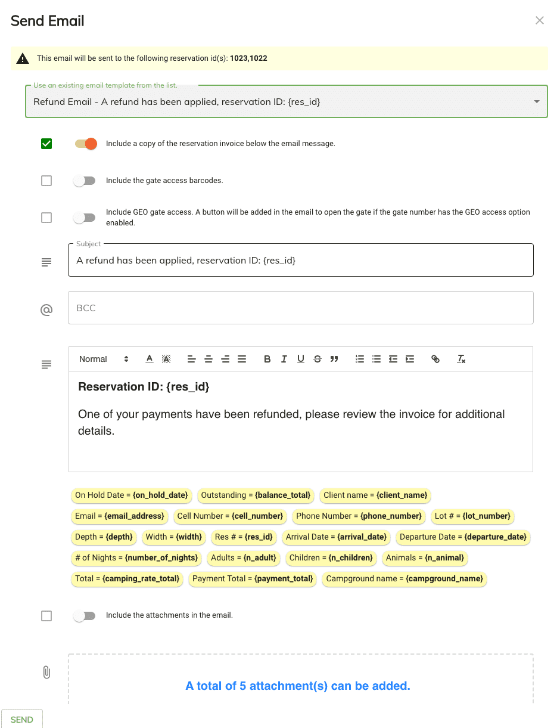Insert the Arrival Date placeholder tag
This screenshot has width=560, height=728.
pyautogui.click(x=336, y=537)
